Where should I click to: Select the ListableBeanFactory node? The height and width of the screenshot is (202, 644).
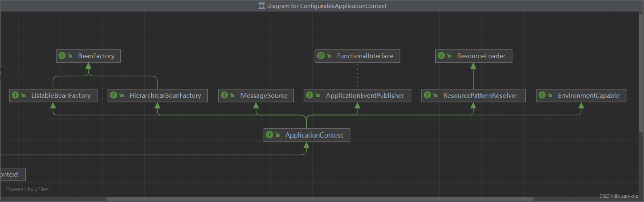pyautogui.click(x=53, y=95)
